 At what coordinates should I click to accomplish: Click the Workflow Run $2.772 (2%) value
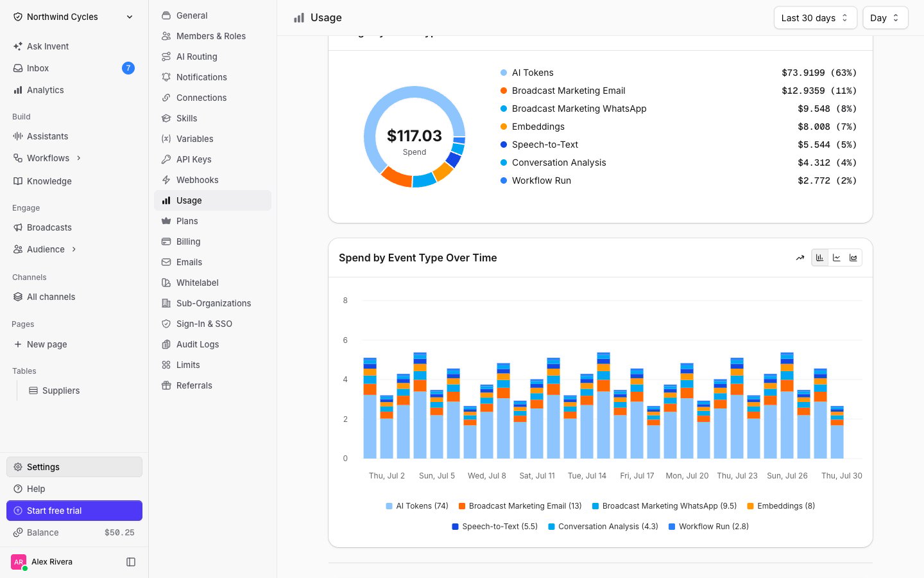(827, 180)
